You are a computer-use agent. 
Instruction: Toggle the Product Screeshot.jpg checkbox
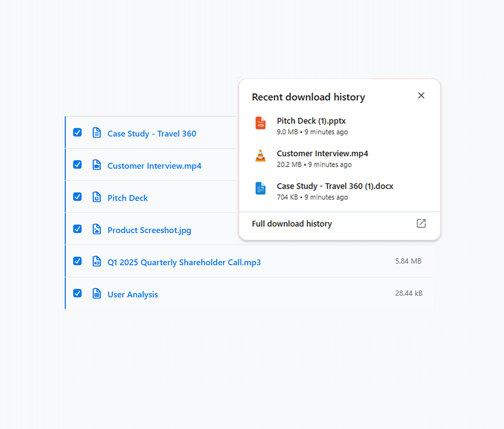77,229
